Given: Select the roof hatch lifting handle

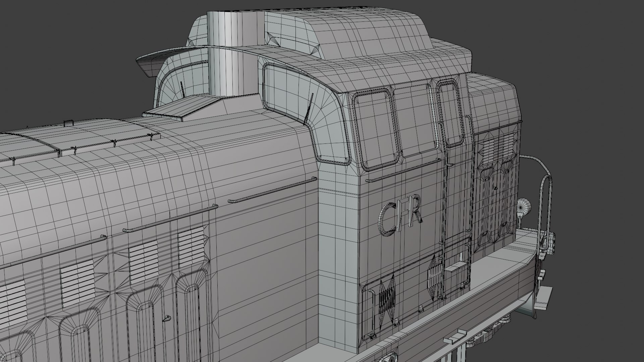Looking at the screenshot, I should pos(68,122).
